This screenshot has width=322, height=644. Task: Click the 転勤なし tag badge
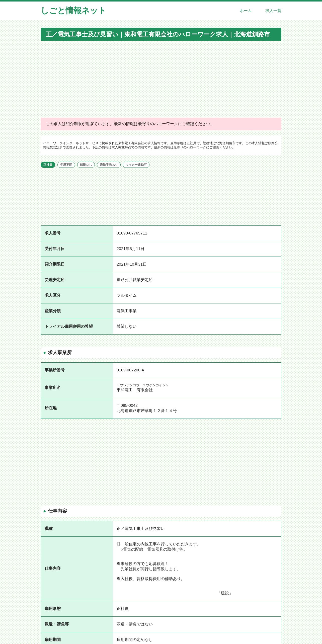(x=86, y=165)
